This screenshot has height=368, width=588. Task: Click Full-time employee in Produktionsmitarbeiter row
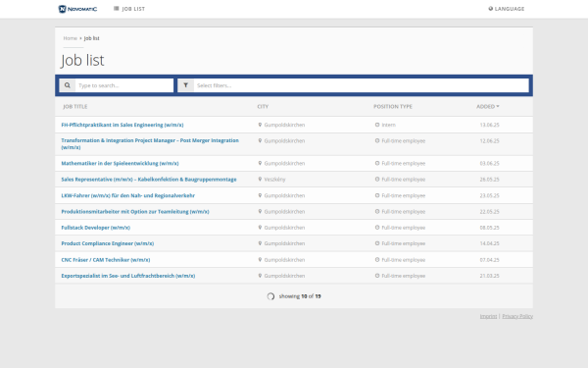coord(404,212)
